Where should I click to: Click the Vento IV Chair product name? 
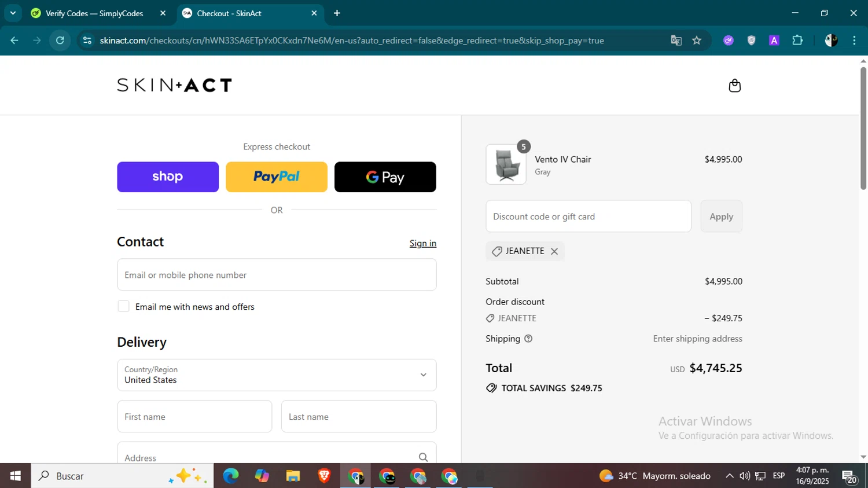pyautogui.click(x=562, y=159)
